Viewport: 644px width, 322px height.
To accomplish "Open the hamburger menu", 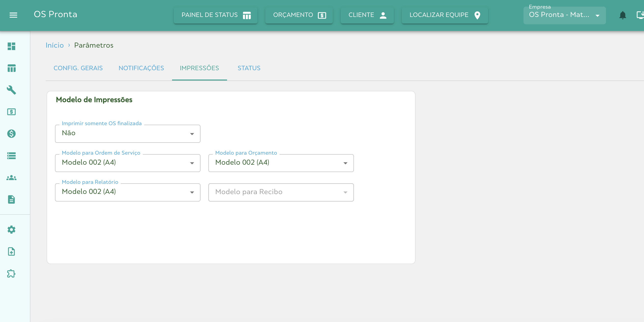I will pos(13,15).
